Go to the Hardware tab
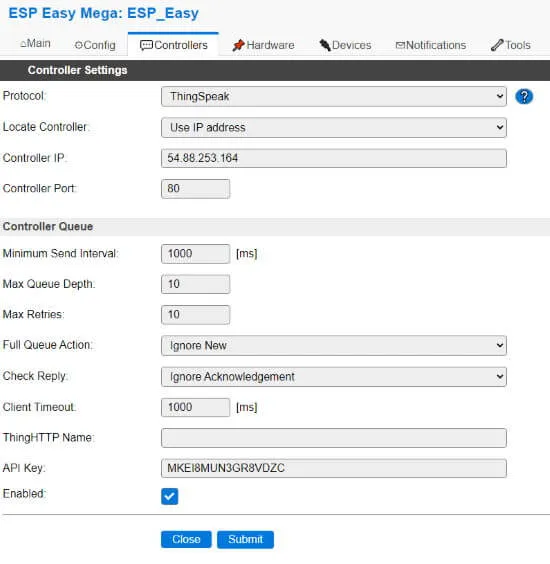The height and width of the screenshot is (564, 550). [263, 45]
